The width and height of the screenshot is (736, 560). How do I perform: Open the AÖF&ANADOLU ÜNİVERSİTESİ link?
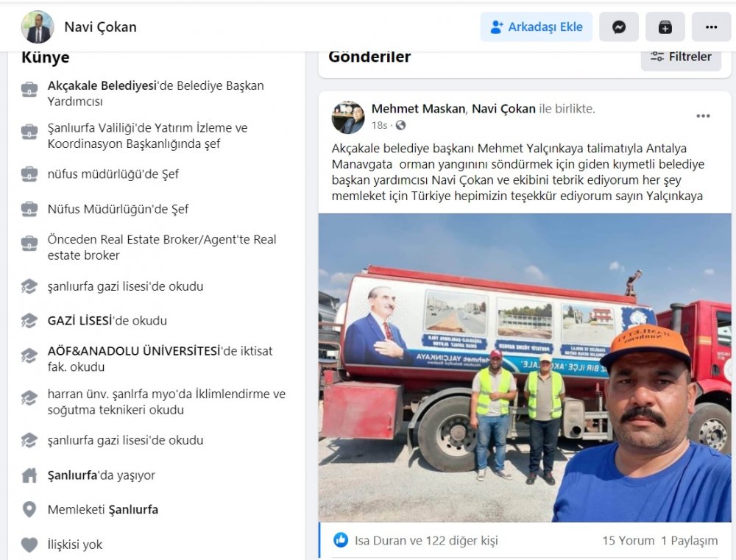134,351
